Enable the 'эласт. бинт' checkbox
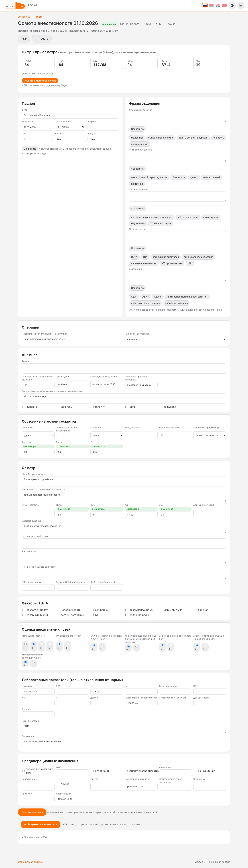 coord(92,771)
